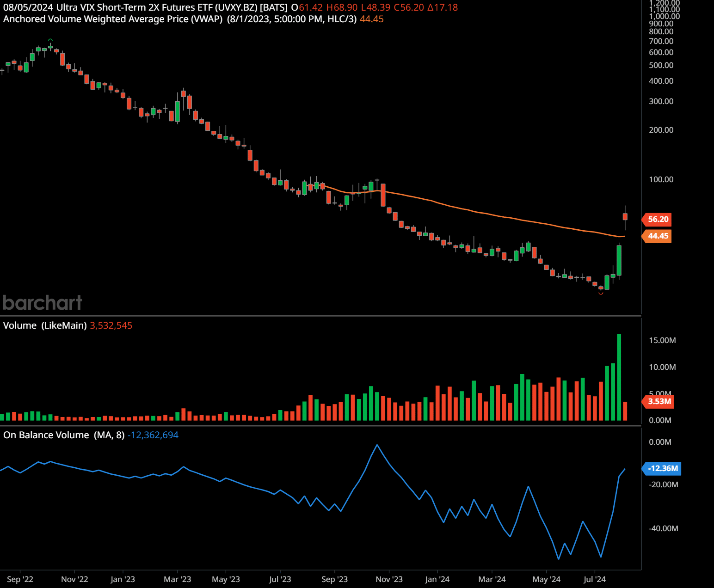This screenshot has width=714, height=588.
Task: Click the VWAP parameters (8/1/2023, 5:00:00 PM, HLC/3)
Action: (292, 19)
